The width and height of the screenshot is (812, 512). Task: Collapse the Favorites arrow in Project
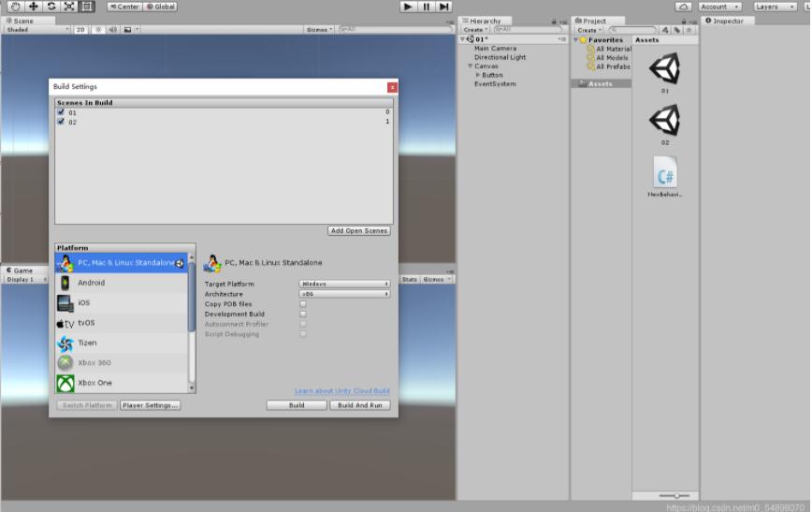click(576, 40)
